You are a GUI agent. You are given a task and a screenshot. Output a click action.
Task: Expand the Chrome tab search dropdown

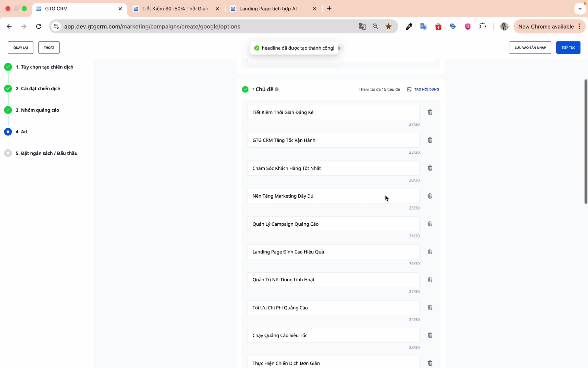coord(580,9)
